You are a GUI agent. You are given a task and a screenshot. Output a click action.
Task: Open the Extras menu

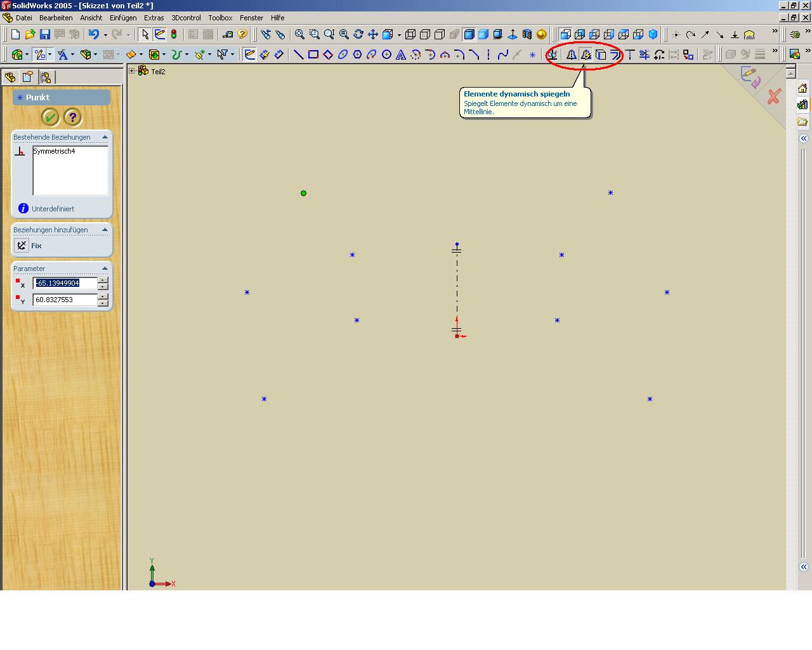click(154, 18)
